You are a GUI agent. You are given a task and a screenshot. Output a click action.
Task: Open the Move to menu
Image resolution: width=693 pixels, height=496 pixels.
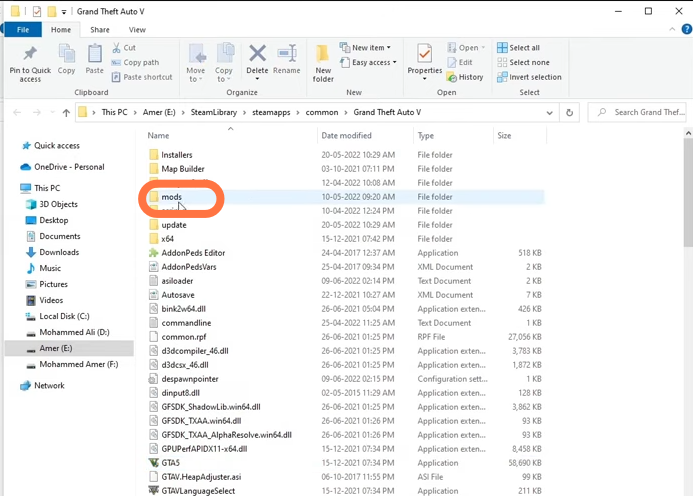195,63
